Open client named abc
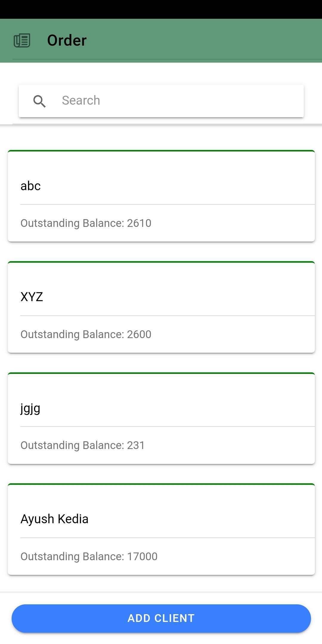Screen dimensions: 322x644 pyautogui.click(x=30, y=186)
